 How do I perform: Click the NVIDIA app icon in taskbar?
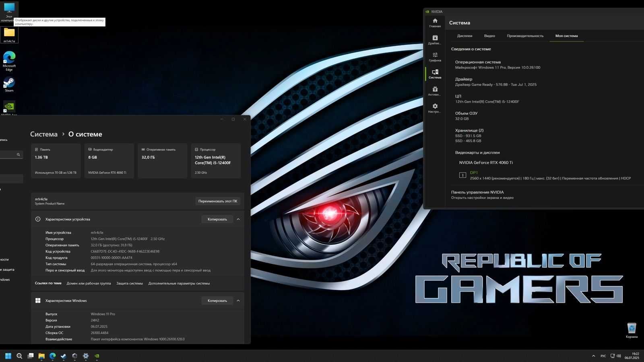[97, 356]
